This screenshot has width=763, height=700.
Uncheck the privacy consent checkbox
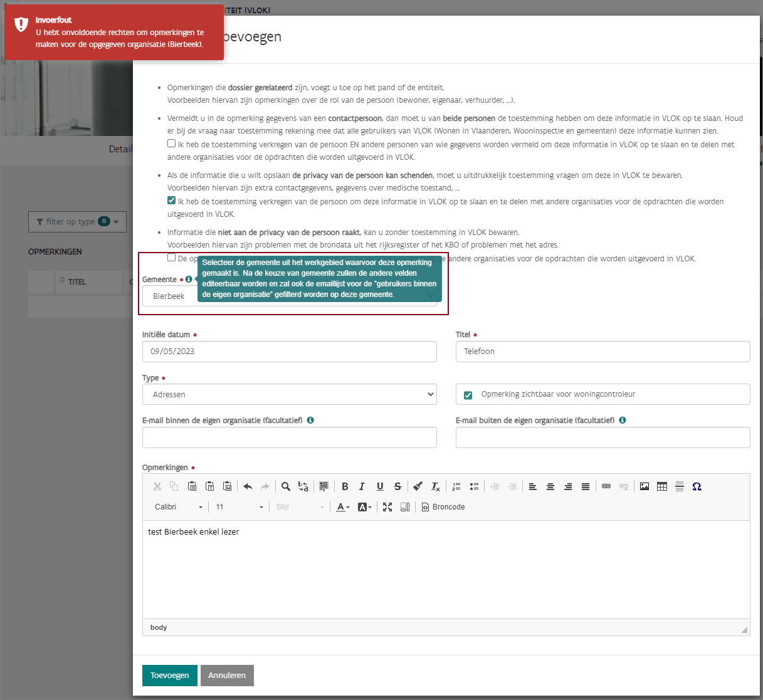coord(172,201)
